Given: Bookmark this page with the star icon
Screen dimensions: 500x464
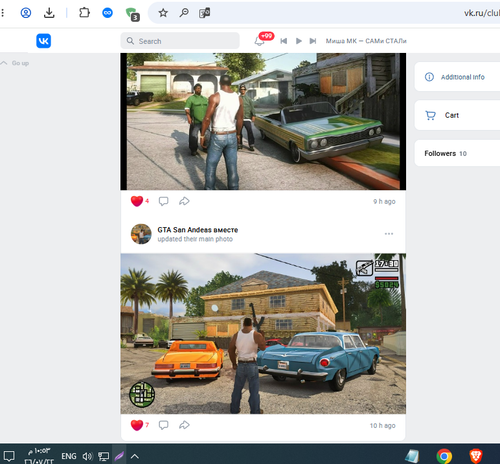Looking at the screenshot, I should click(163, 13).
